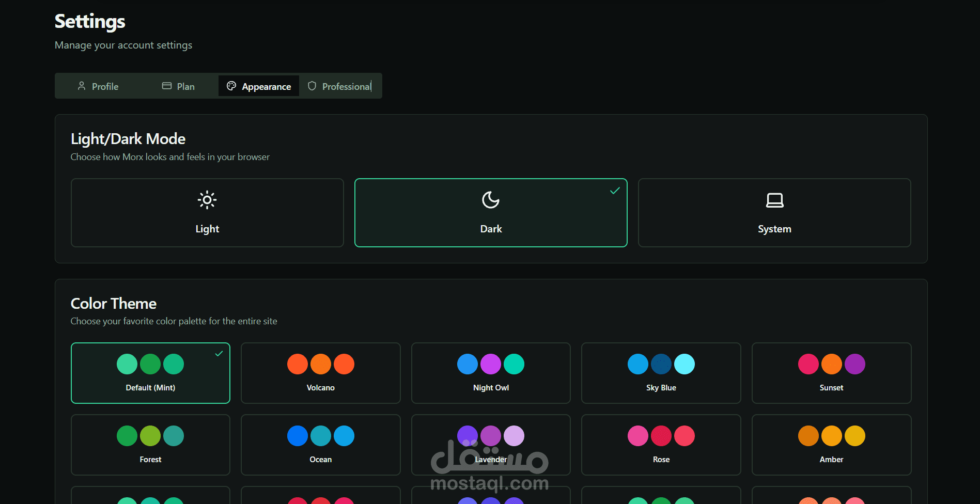Click the yellow circle in the Amber theme
The width and height of the screenshot is (980, 504).
click(x=855, y=436)
